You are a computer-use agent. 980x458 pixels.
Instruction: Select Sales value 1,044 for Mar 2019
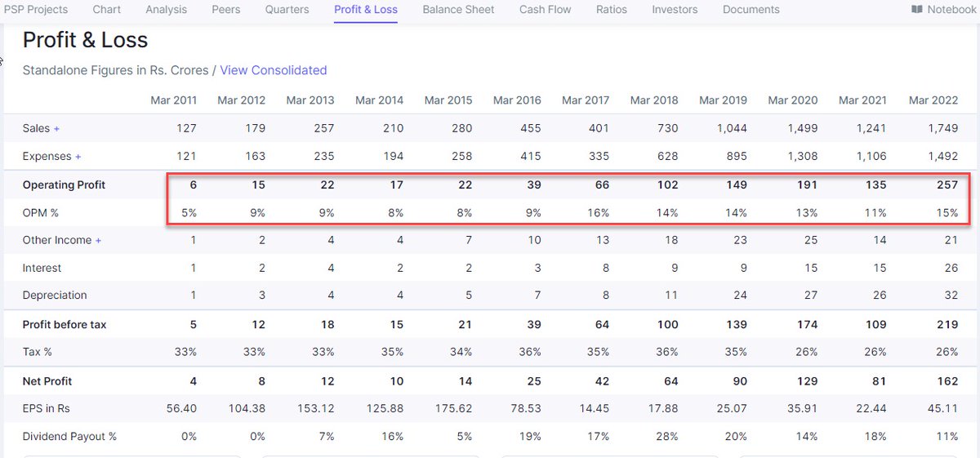(x=731, y=129)
